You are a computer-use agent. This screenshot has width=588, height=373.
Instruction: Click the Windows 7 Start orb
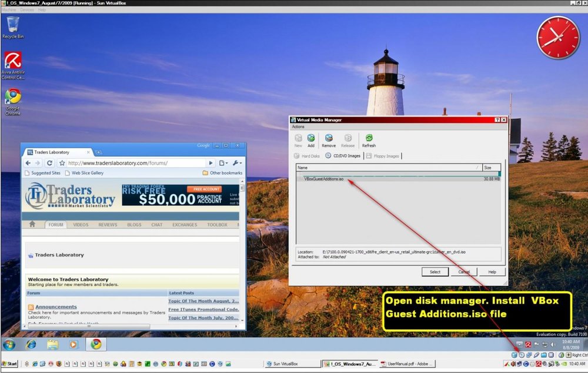tap(9, 345)
